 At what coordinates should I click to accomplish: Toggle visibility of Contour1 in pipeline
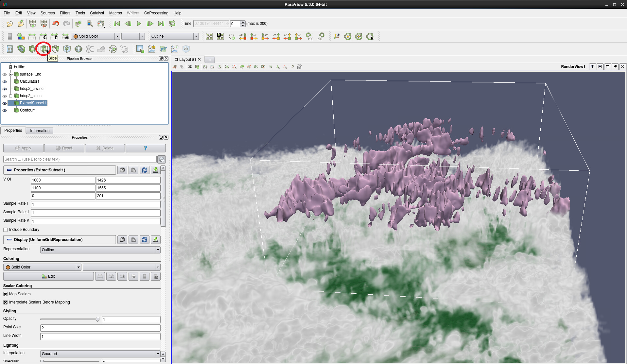pyautogui.click(x=5, y=111)
